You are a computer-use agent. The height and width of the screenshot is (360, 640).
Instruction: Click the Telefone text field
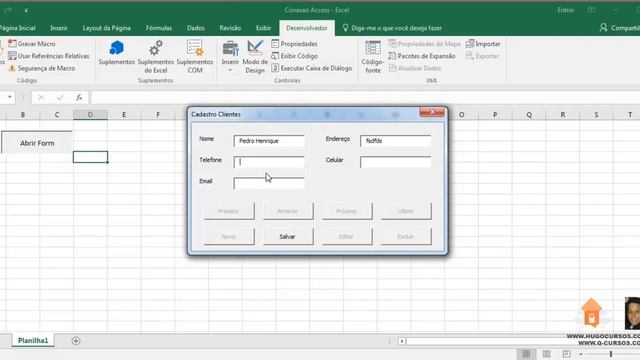(x=269, y=162)
